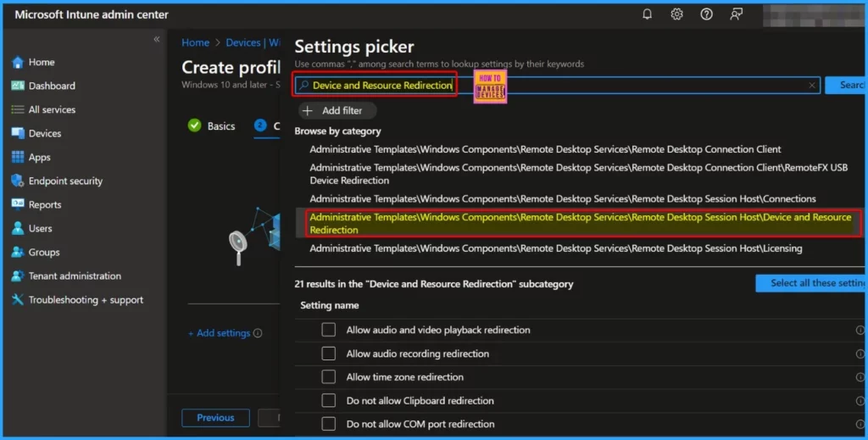The width and height of the screenshot is (868, 440).
Task: Click the All services list icon
Action: pyautogui.click(x=18, y=109)
